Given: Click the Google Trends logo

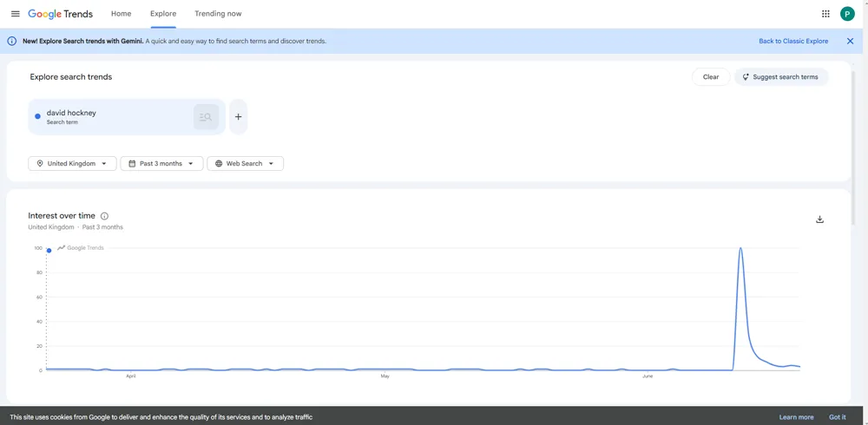Looking at the screenshot, I should coord(61,14).
